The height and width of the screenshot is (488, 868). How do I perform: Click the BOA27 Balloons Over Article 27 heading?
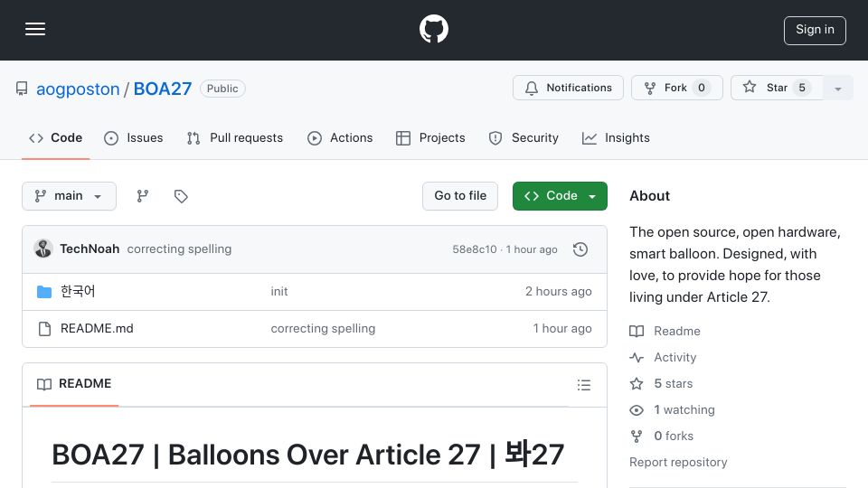point(307,455)
